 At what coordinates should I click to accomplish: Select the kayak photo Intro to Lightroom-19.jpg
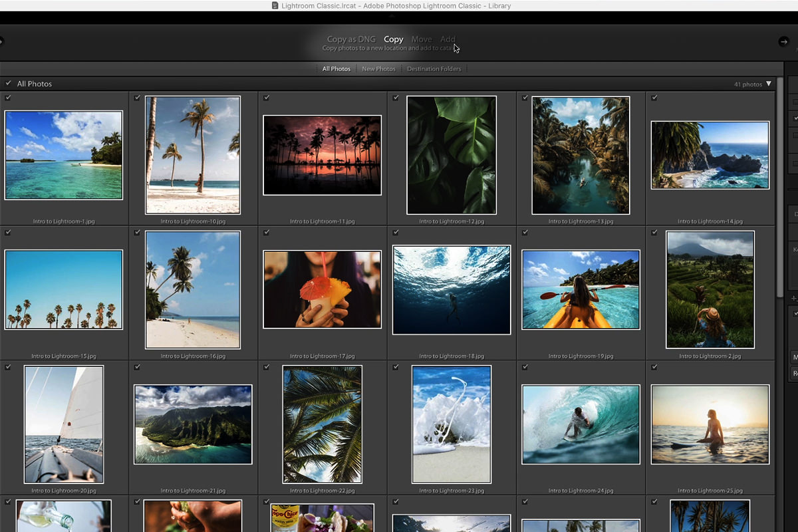[x=581, y=289]
